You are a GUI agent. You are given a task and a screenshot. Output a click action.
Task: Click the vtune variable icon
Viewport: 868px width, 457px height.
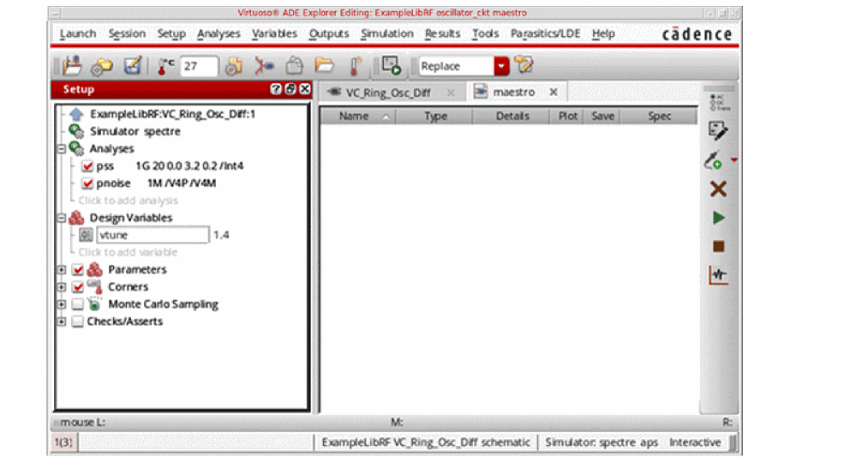click(85, 235)
